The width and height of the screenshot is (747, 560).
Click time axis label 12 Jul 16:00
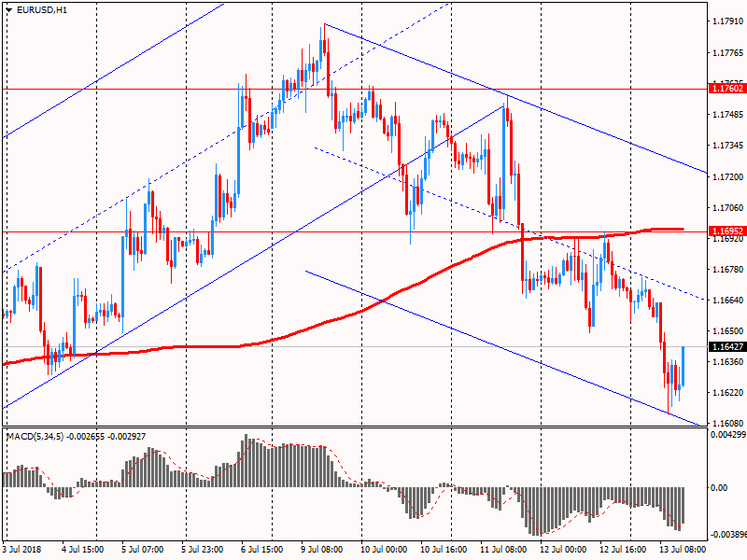[623, 549]
